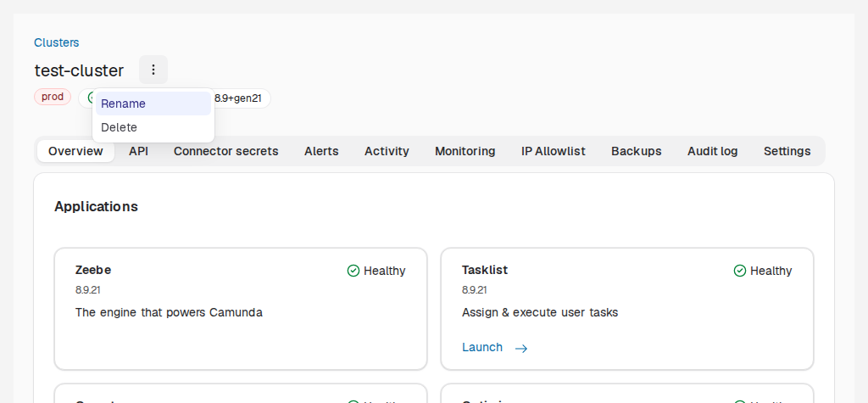Open the Connector secrets tab
The image size is (868, 403).
[x=225, y=151]
